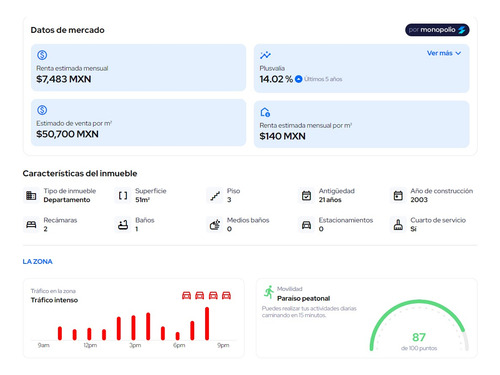This screenshot has width=500, height=375.
Task: Click the $50,700 MXN sale estimate
Action: coord(67,134)
